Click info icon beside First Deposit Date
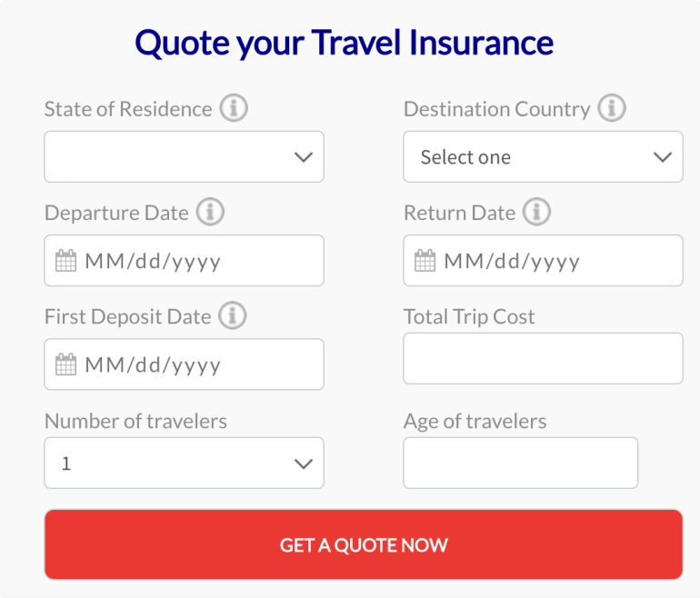700x598 pixels. pyautogui.click(x=233, y=316)
